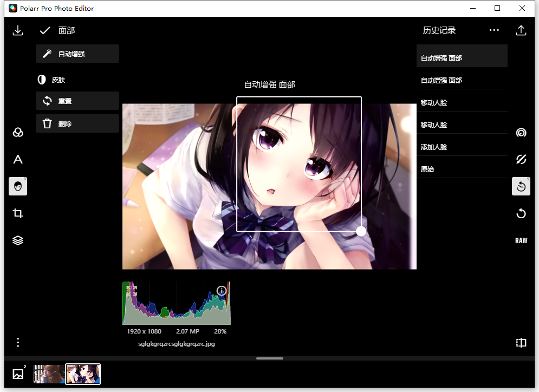Open the left sidebar three-dot more menu

18,342
